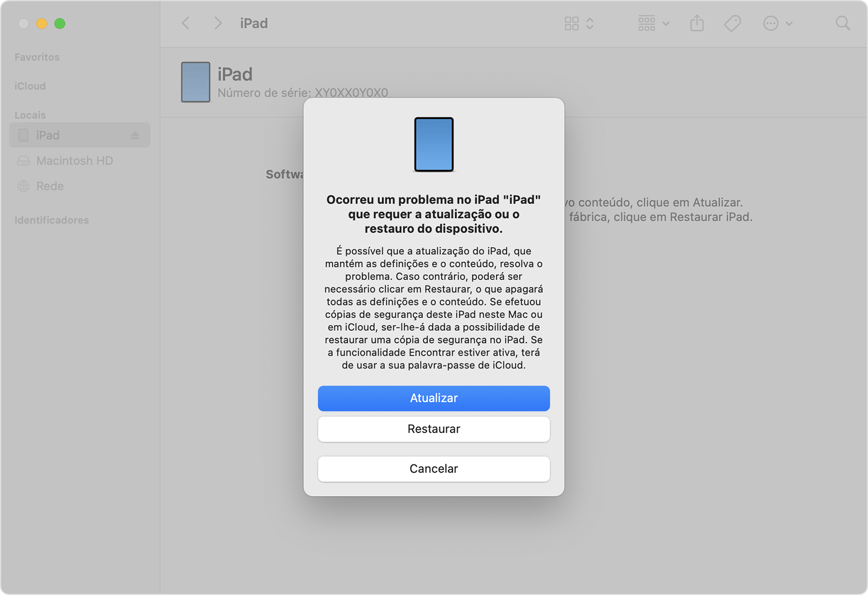868x595 pixels.
Task: Select iPad under Locais in sidebar
Action: [48, 136]
